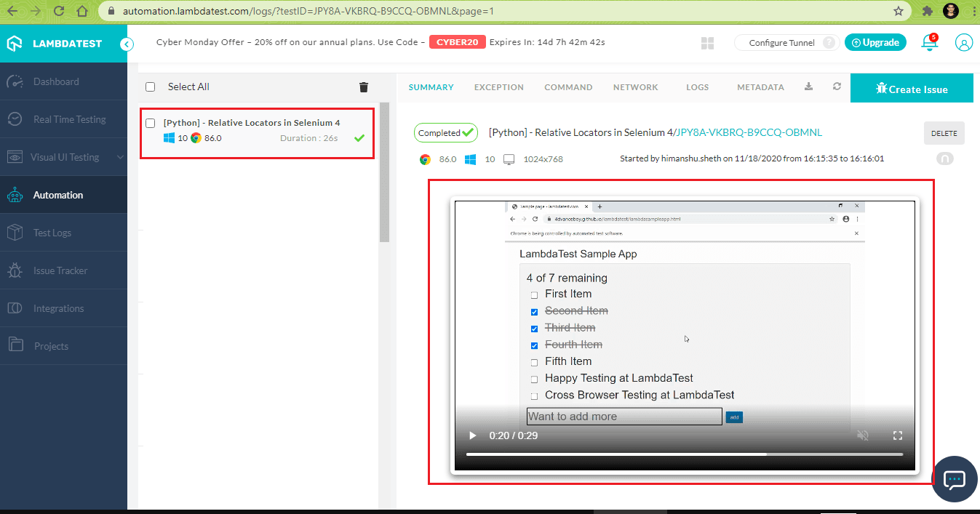This screenshot has height=514, width=980.
Task: Open the LambdaTest apps grid icon
Action: [707, 42]
